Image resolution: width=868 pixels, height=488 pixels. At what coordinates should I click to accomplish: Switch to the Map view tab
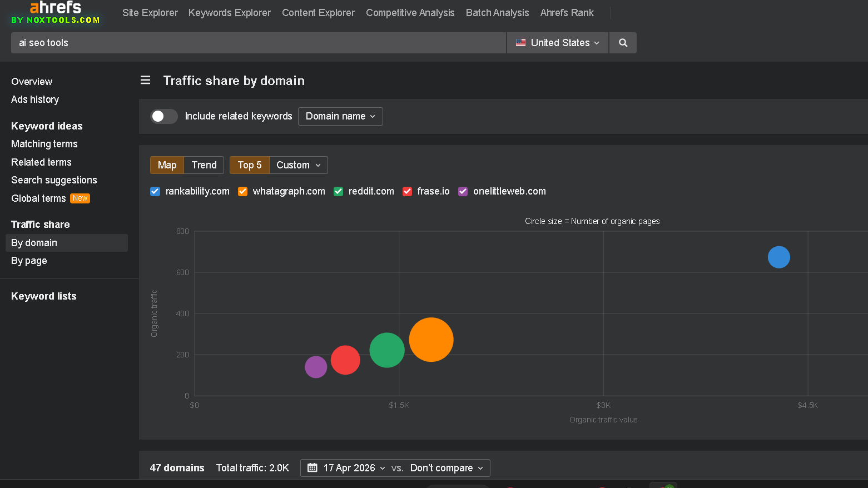coord(167,165)
